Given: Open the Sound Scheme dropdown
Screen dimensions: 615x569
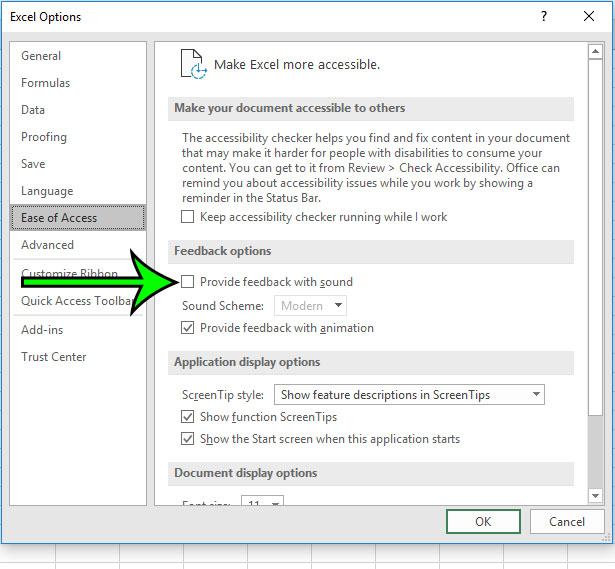Looking at the screenshot, I should [310, 305].
